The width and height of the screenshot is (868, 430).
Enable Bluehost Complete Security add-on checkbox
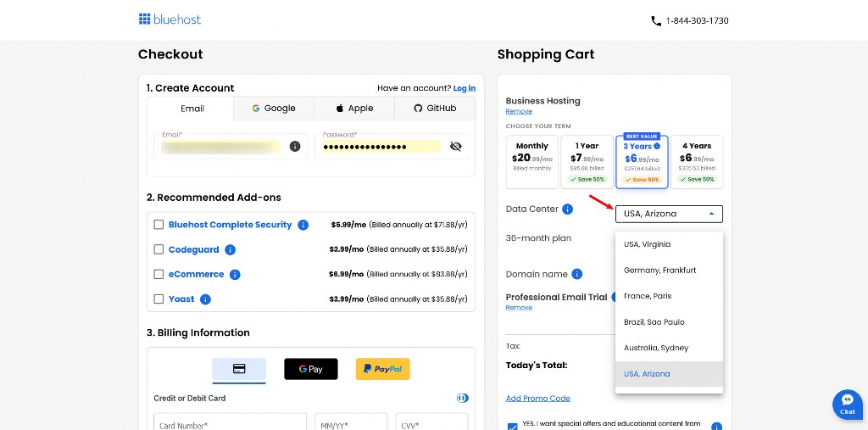[x=159, y=225]
